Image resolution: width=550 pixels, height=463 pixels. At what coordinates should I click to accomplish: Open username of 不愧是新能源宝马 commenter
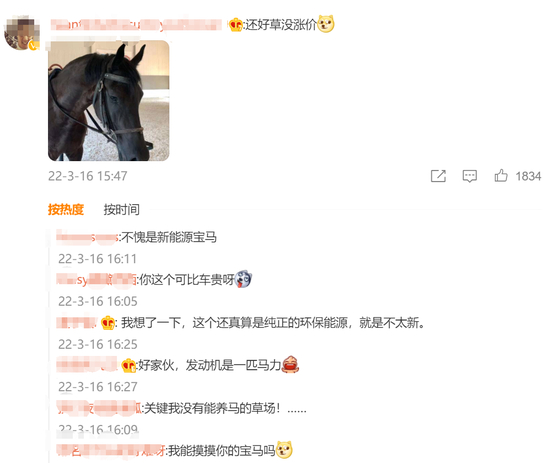pyautogui.click(x=87, y=237)
